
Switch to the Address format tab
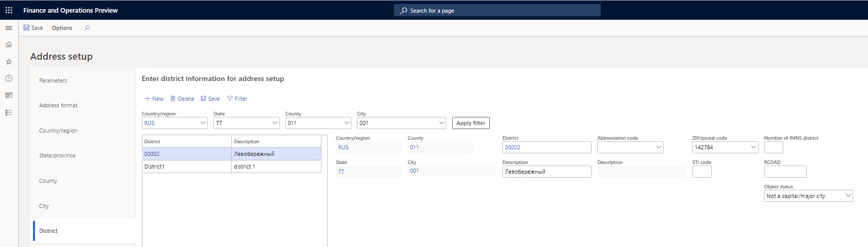59,105
